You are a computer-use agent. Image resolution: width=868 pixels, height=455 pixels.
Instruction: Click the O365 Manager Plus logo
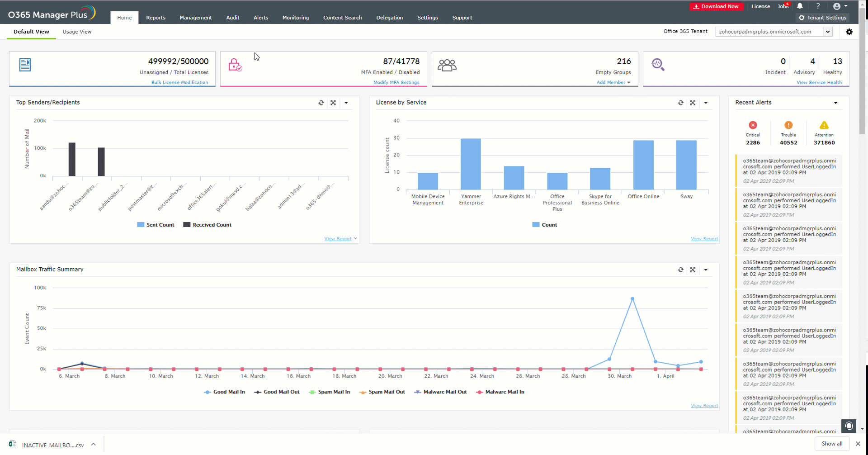(x=52, y=14)
